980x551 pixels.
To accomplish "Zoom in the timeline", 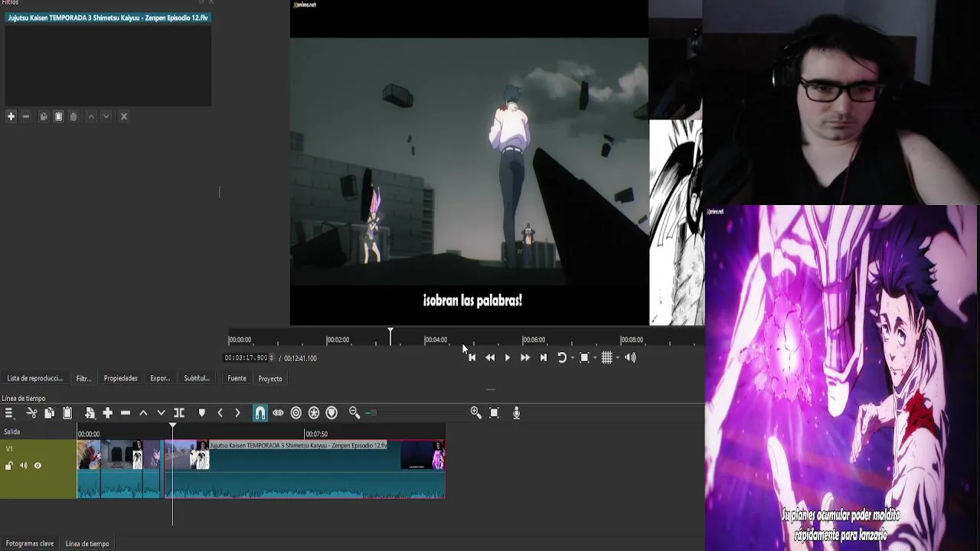I will tap(475, 412).
